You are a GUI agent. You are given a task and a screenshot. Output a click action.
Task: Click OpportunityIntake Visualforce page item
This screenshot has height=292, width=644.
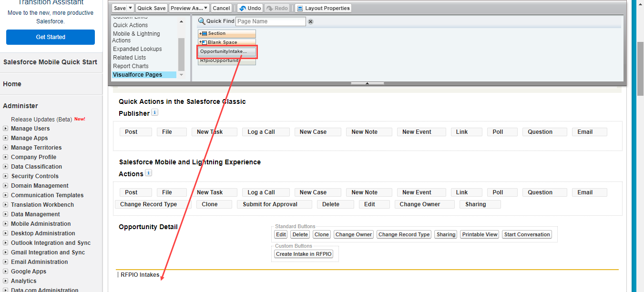tap(227, 51)
